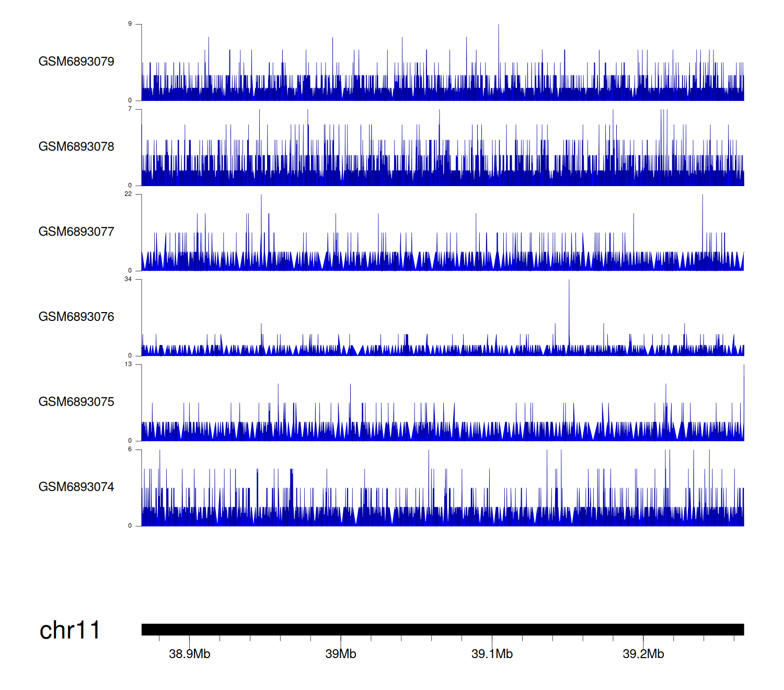Select the GSM6893074 track name
Viewport: 784px width, 690px height.
pyautogui.click(x=76, y=487)
